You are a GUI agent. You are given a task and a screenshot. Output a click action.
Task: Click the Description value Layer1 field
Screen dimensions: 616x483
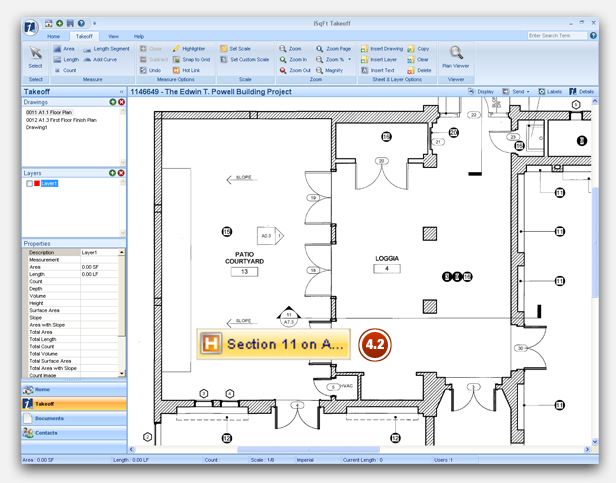click(x=99, y=252)
